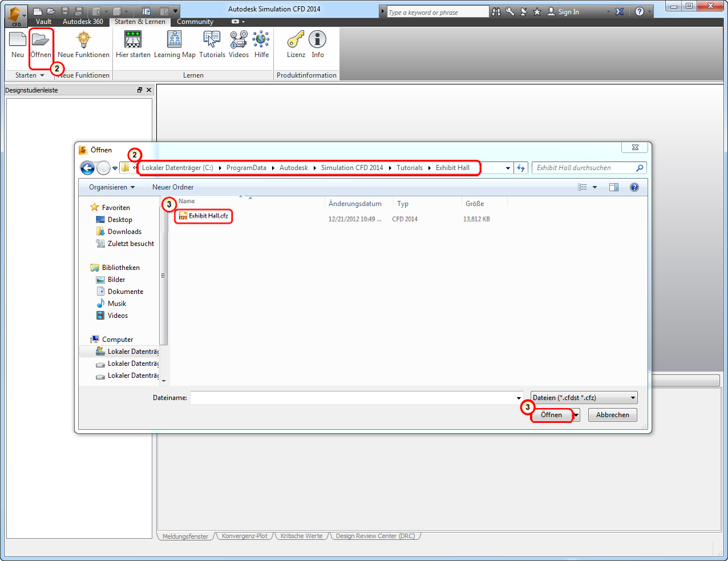Click the open-folder icon in quick access toolbar
This screenshot has height=561, width=728.
(51, 11)
